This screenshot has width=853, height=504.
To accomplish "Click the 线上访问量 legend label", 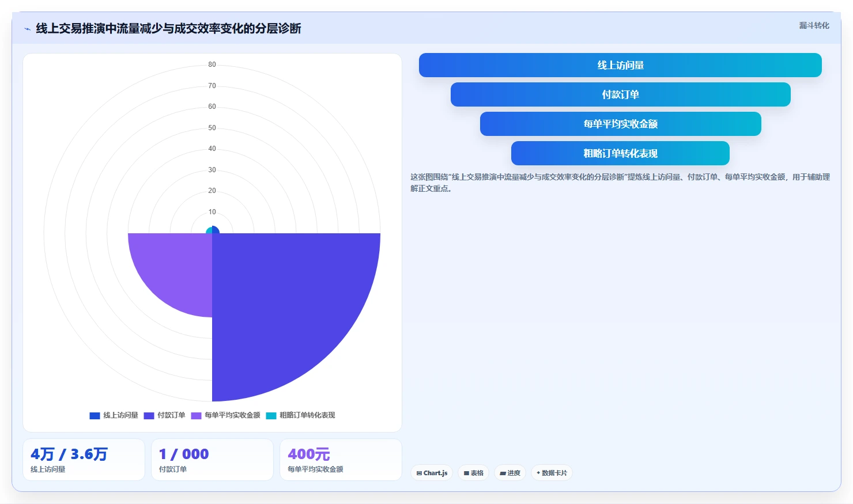I will click(120, 415).
